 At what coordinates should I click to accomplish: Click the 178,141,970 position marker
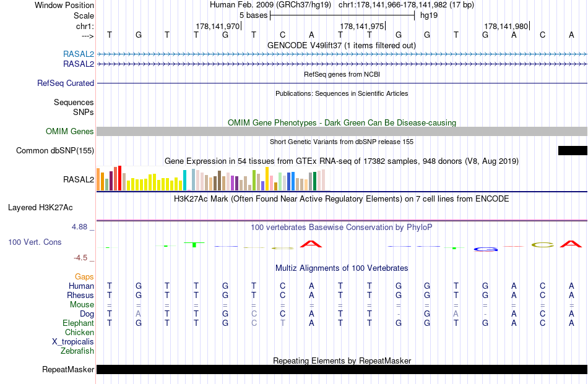click(x=218, y=26)
